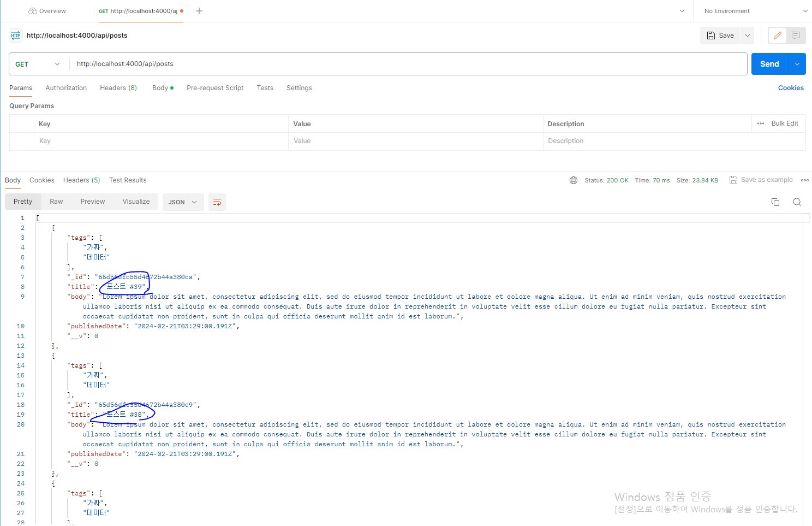Select the Visualize view

(136, 202)
